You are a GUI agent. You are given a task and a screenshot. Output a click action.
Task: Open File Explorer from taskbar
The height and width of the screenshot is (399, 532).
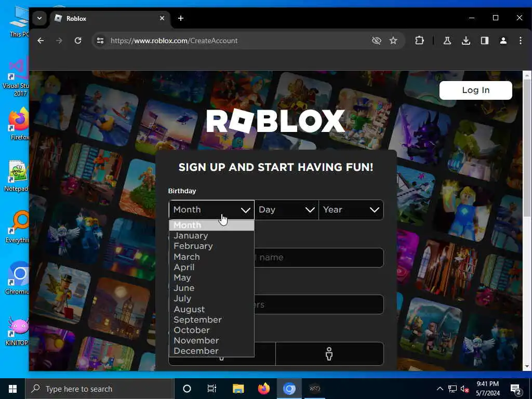tap(238, 389)
